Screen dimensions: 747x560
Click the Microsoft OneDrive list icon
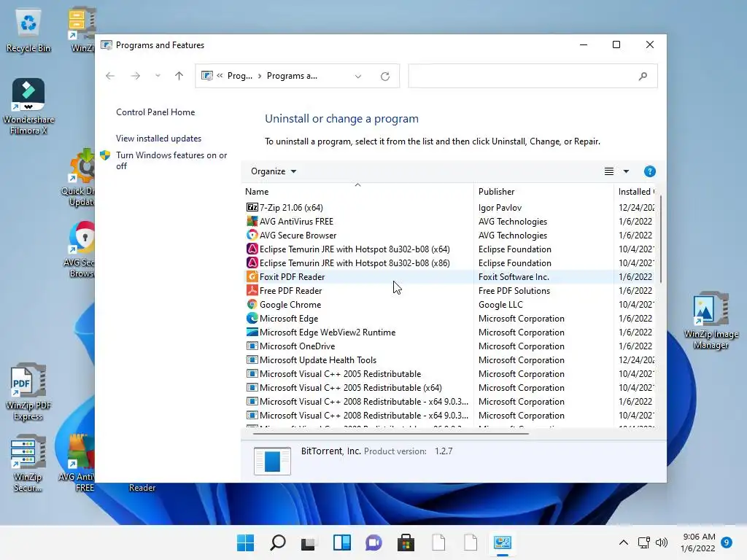[x=252, y=346]
